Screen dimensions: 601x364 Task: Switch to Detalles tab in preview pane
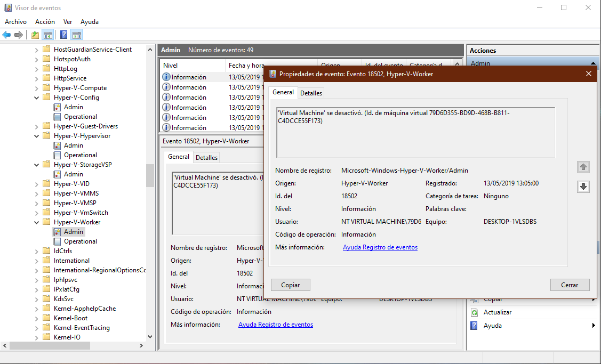(x=206, y=157)
